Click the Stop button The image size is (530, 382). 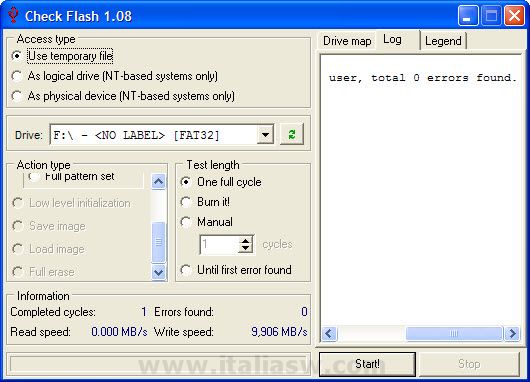(469, 364)
